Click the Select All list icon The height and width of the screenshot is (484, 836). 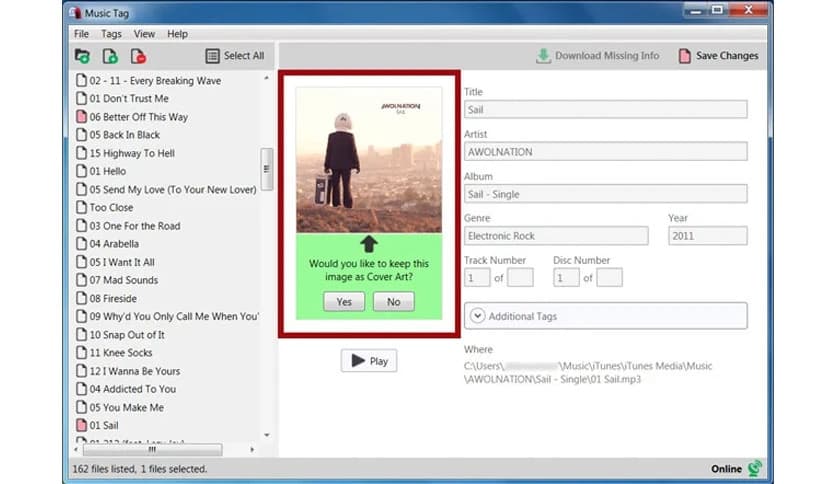click(212, 55)
